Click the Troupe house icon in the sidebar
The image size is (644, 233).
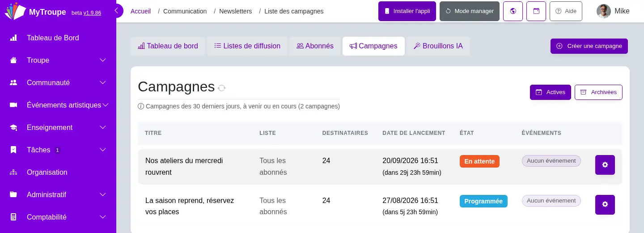pos(13,60)
